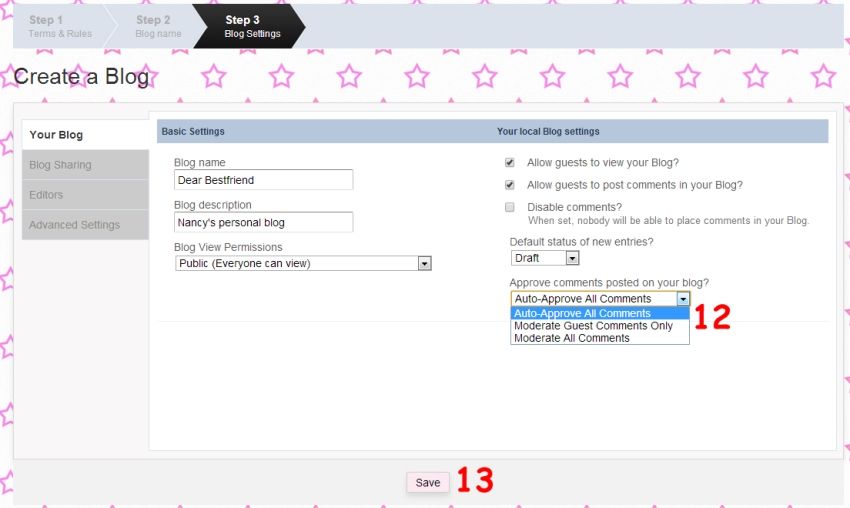
Task: Click the Save button
Action: (x=428, y=483)
